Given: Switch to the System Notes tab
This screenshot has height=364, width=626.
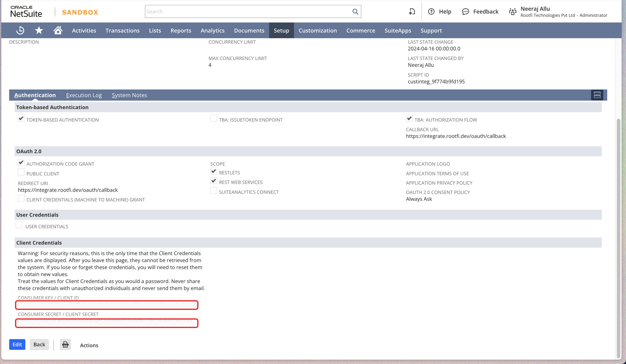Looking at the screenshot, I should tap(129, 95).
